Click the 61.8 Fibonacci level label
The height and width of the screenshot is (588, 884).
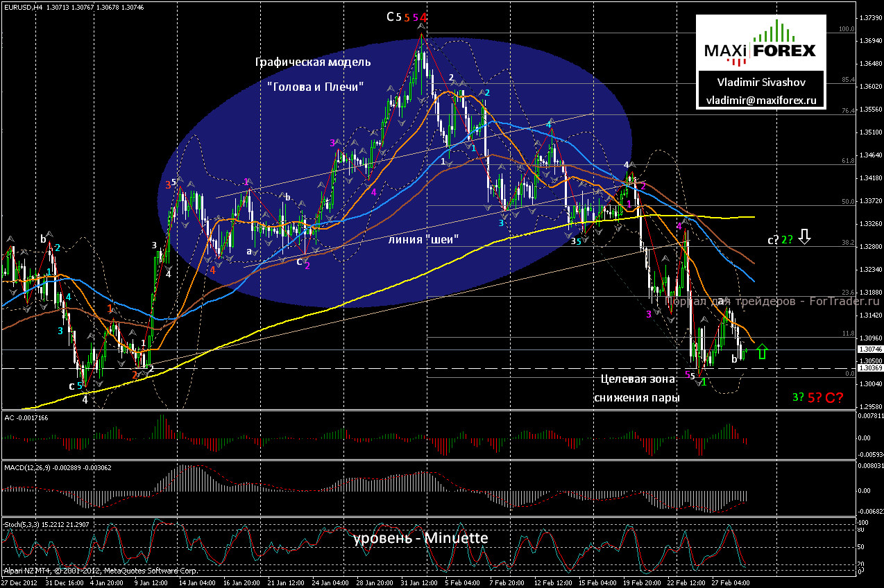(847, 161)
